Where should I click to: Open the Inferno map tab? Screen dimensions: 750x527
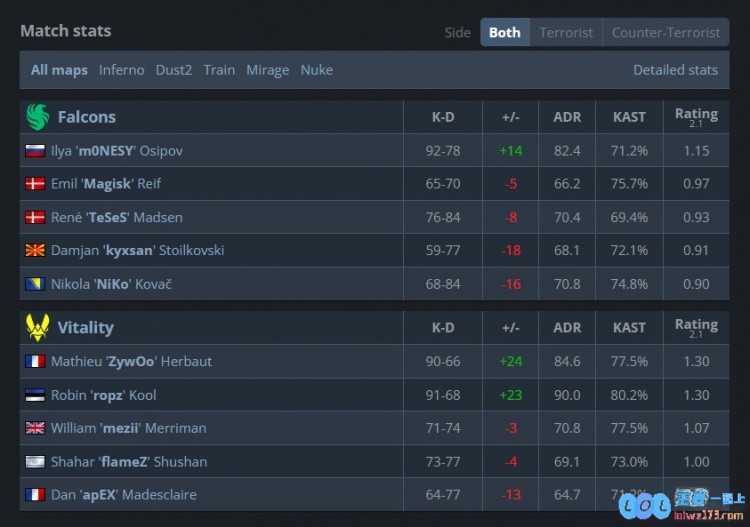[x=121, y=70]
